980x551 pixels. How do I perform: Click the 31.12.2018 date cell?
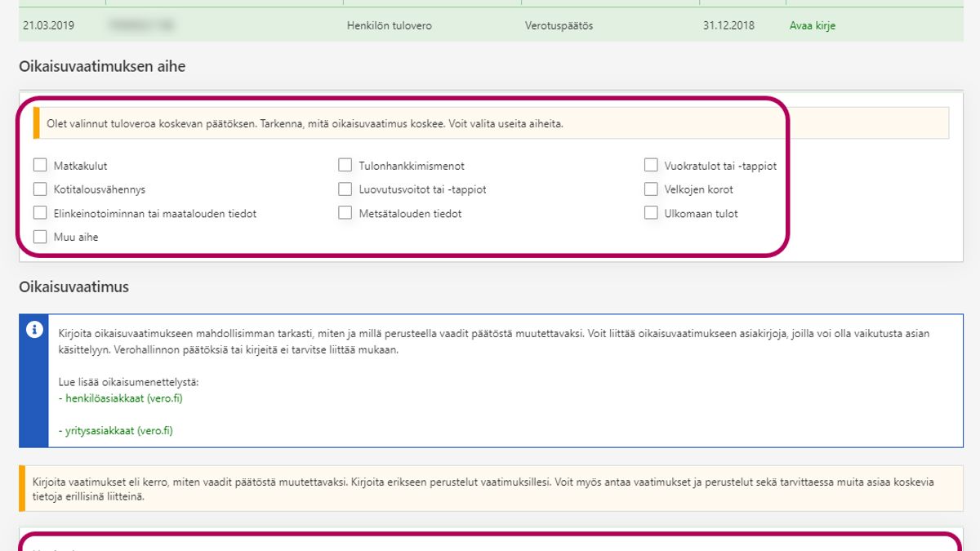tap(728, 25)
